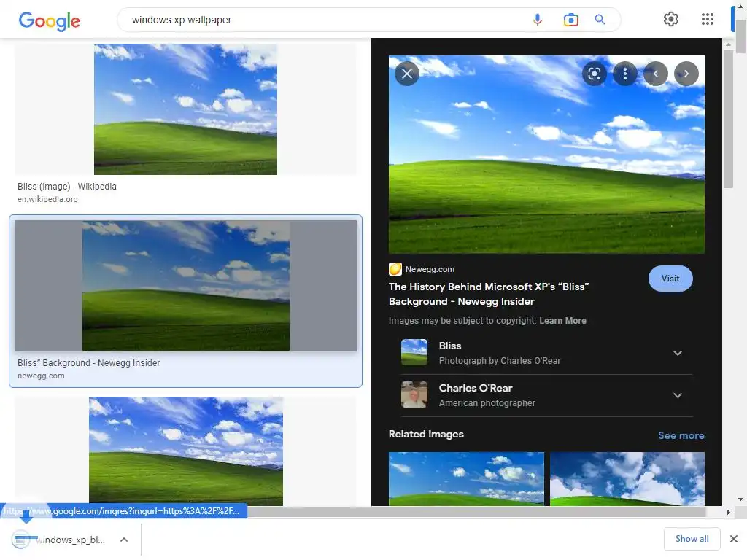This screenshot has height=560, width=747.
Task: Focus the search box with windows xp wallpaper
Action: [x=329, y=20]
